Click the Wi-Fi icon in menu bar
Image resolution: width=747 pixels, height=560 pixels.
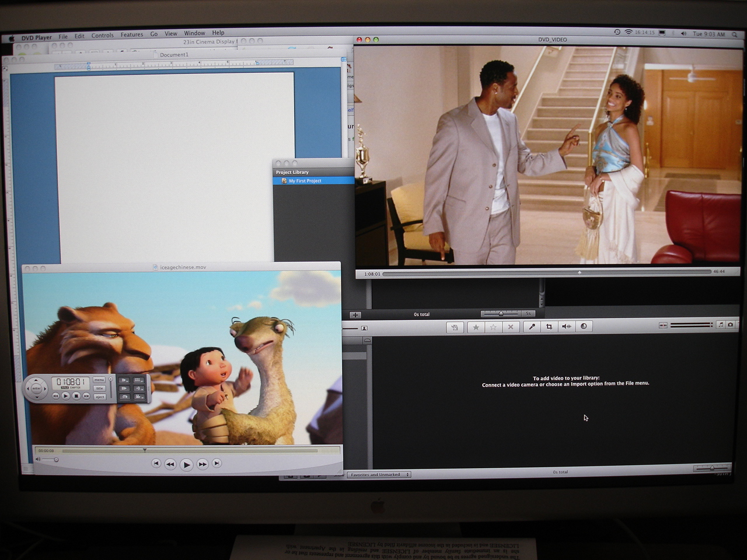tap(629, 32)
